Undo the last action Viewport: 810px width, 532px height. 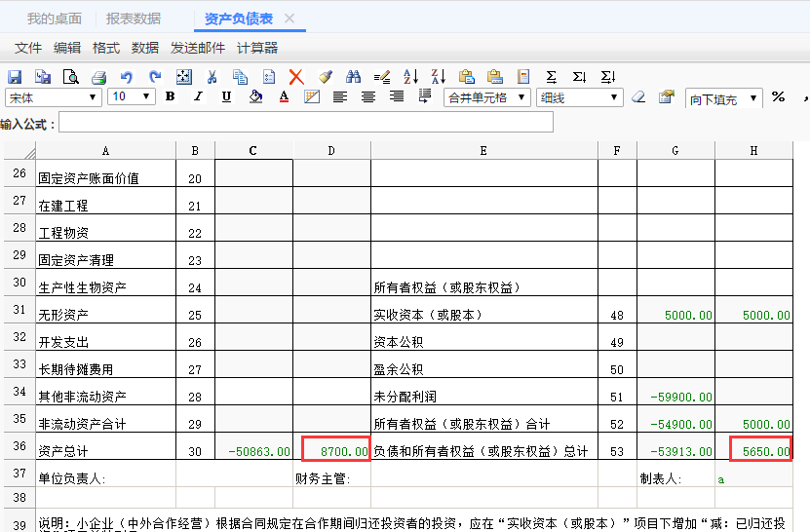tap(127, 77)
